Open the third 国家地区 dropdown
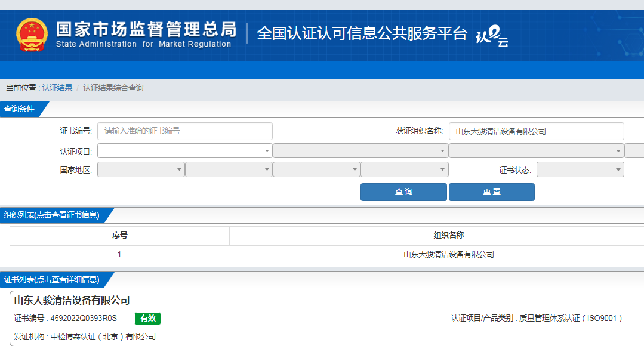The image size is (644, 346). 317,169
